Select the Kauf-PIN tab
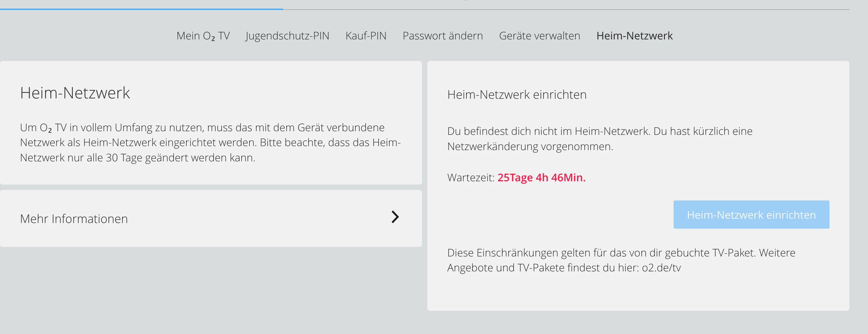Image resolution: width=868 pixels, height=334 pixels. 366,36
